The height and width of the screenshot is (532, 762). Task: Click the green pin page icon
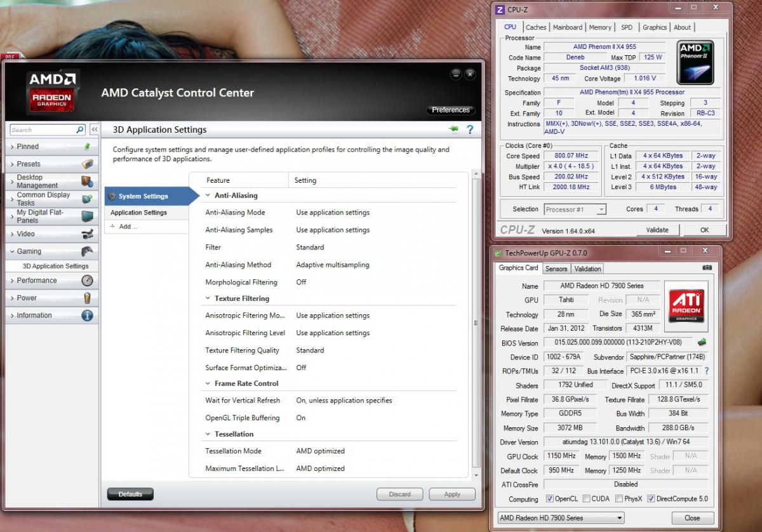tap(453, 130)
